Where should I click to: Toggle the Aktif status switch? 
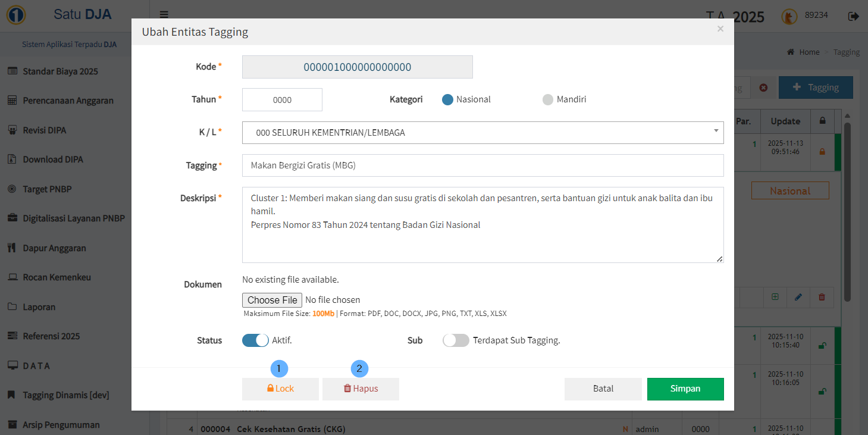(x=255, y=340)
